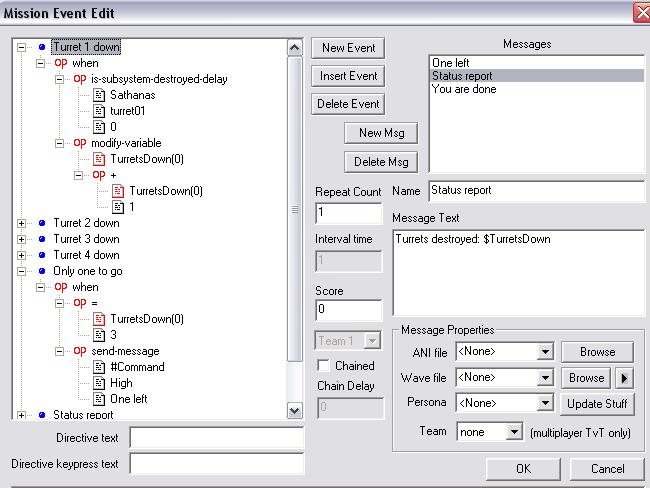This screenshot has width=650, height=488.
Task: Expand the Turret 2 down event
Action: pos(22,223)
